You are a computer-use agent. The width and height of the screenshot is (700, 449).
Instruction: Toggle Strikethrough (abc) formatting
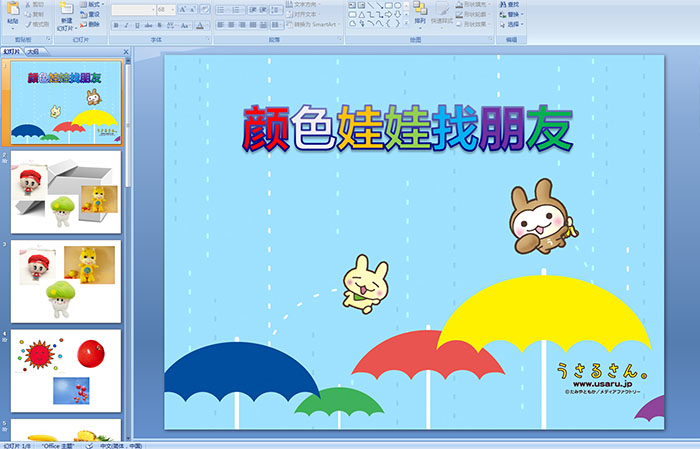click(148, 25)
